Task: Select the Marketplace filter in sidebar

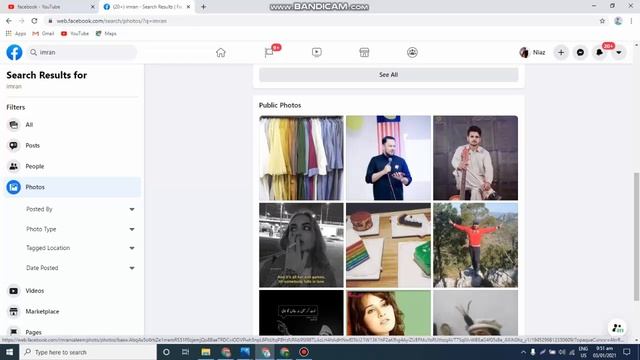Action: [x=73, y=311]
